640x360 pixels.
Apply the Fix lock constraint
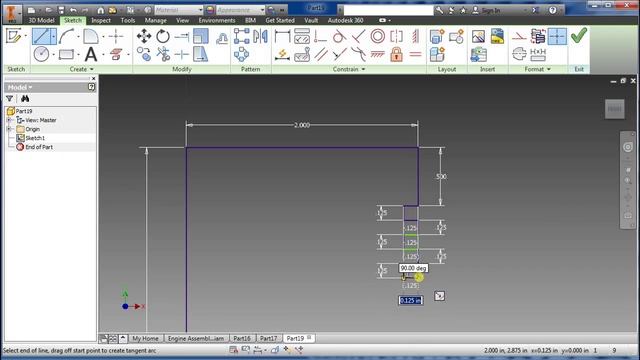[396, 54]
